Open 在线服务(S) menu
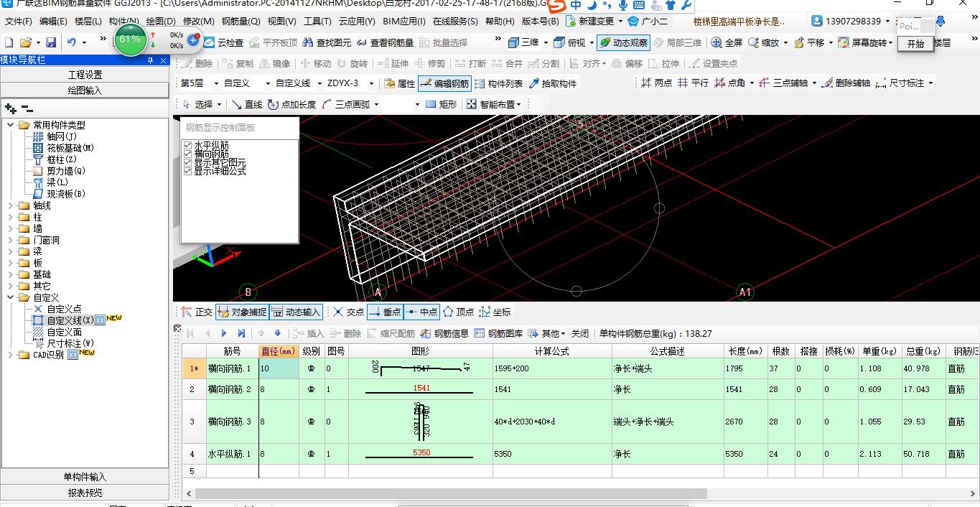The height and width of the screenshot is (507, 980). 455,22
